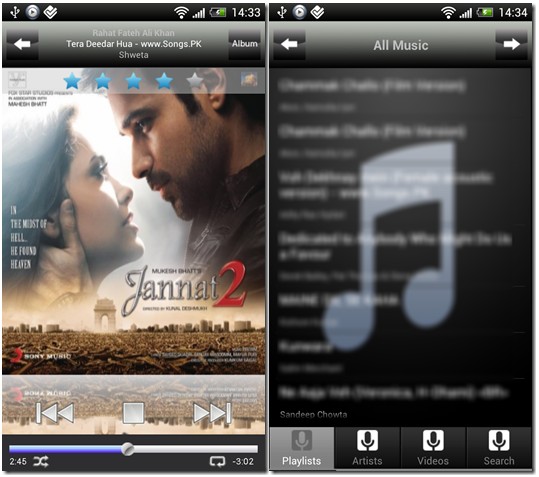The width and height of the screenshot is (539, 477).
Task: Click the playback progress slider knob
Action: 128,449
